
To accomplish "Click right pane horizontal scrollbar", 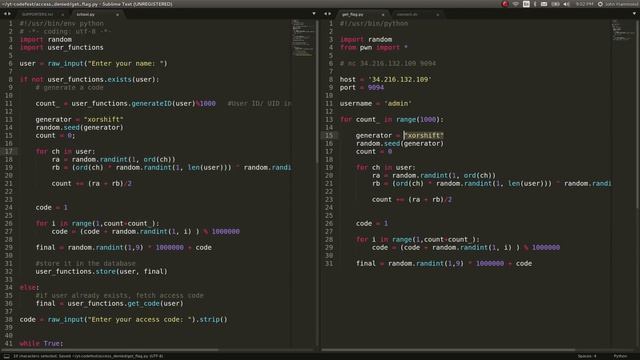I will (x=448, y=350).
